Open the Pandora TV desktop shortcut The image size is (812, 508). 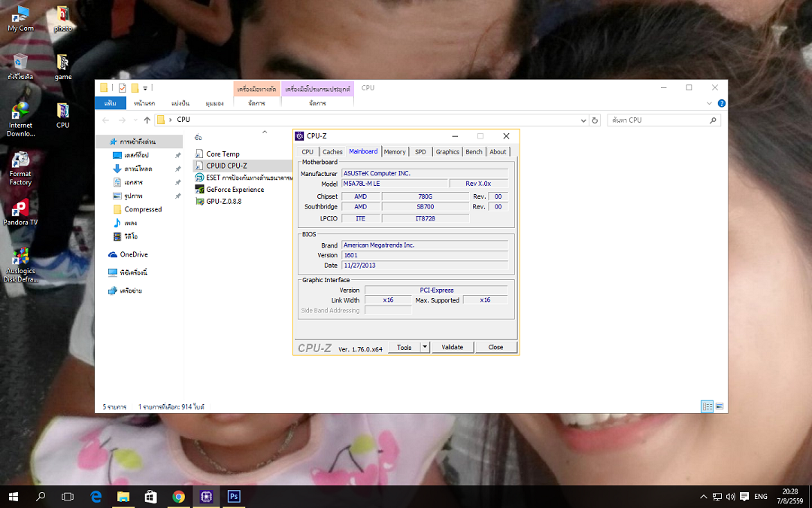(x=20, y=208)
